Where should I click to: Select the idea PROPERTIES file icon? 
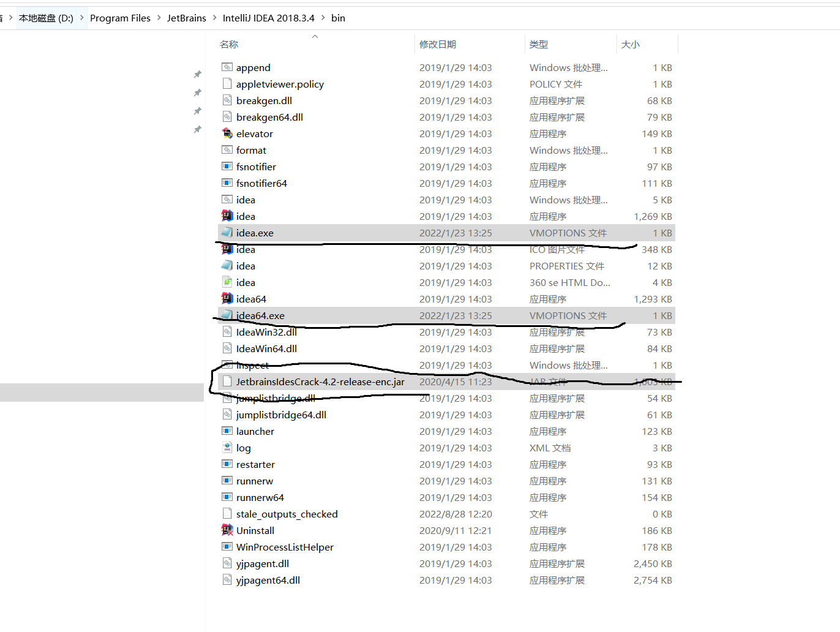[227, 266]
